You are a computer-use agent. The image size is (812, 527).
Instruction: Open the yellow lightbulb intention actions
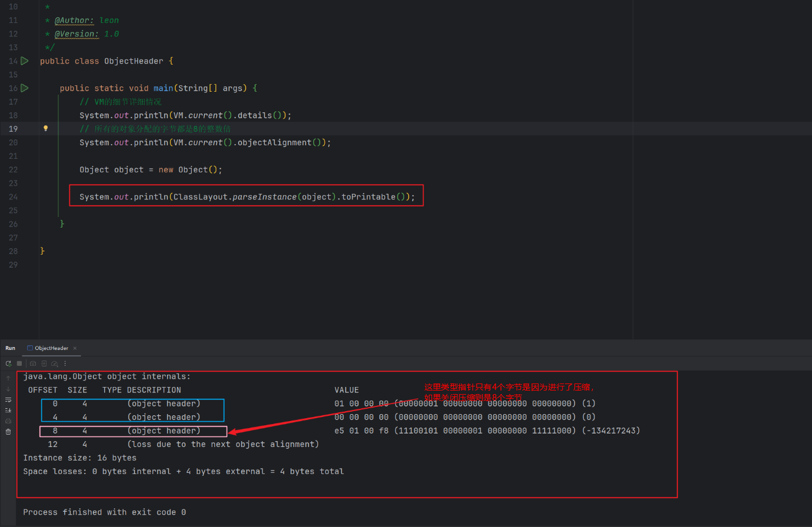click(x=45, y=128)
